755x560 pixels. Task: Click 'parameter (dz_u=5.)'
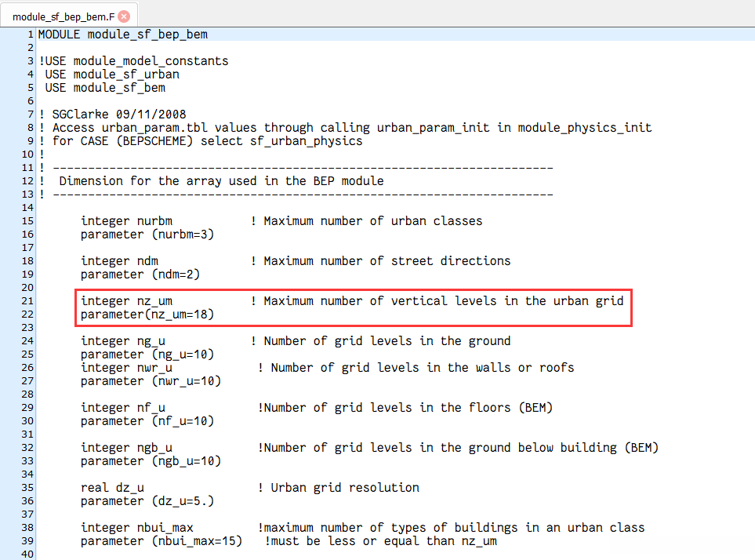point(147,501)
